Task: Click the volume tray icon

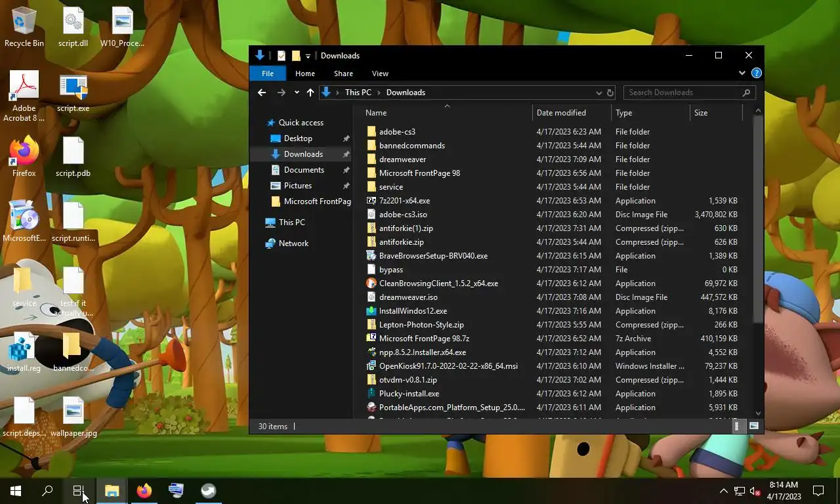Action: (x=755, y=491)
